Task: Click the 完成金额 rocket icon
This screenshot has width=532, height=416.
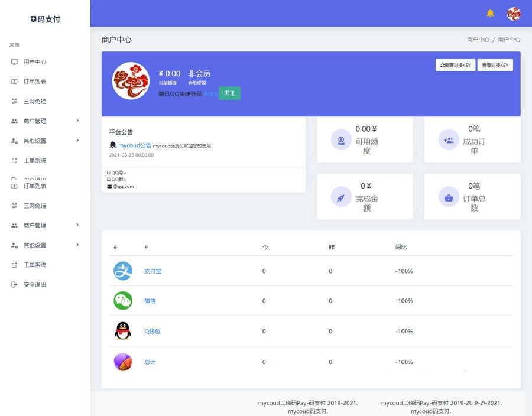Action: [x=341, y=197]
